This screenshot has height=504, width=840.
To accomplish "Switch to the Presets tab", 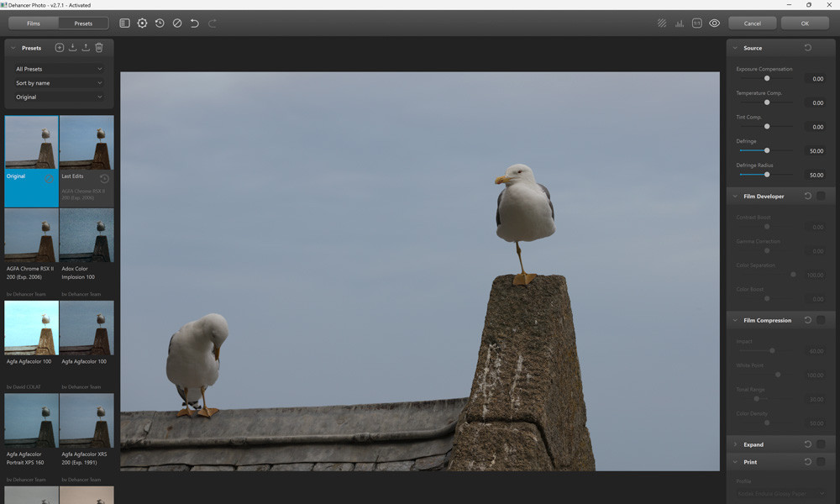I will [x=83, y=24].
